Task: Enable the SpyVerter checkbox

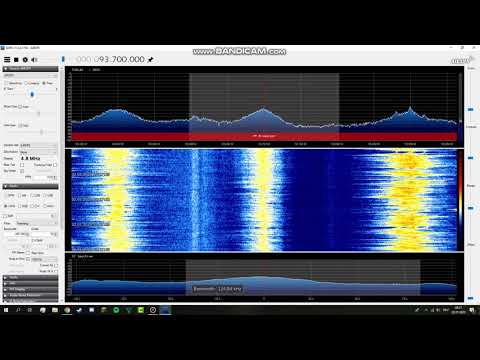Action: pyautogui.click(x=22, y=171)
